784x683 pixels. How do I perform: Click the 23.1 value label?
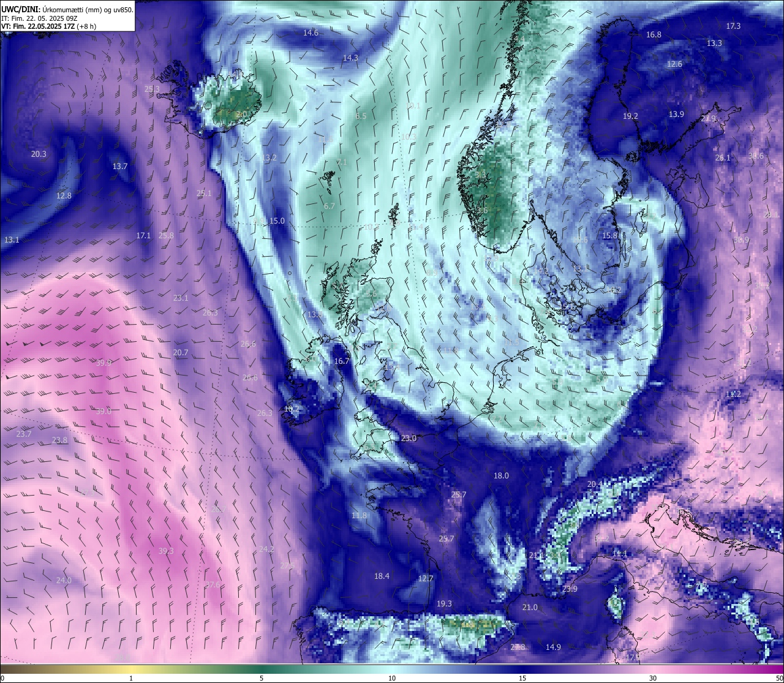pyautogui.click(x=181, y=298)
